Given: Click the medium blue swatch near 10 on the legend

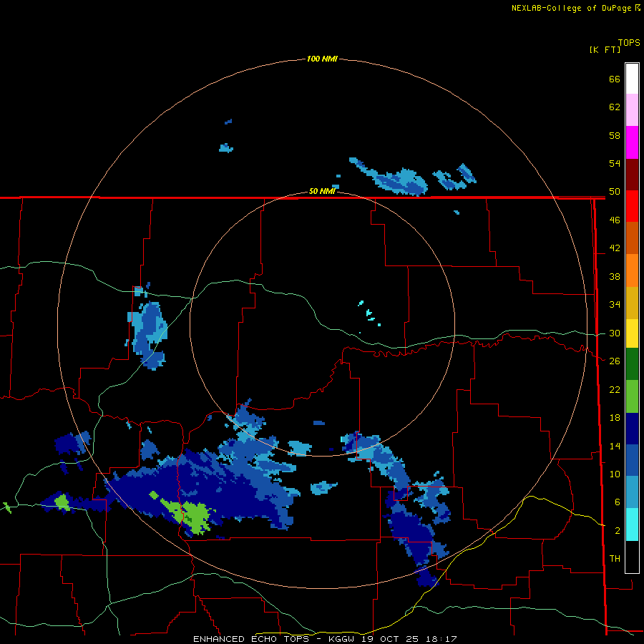Looking at the screenshot, I should tap(632, 461).
